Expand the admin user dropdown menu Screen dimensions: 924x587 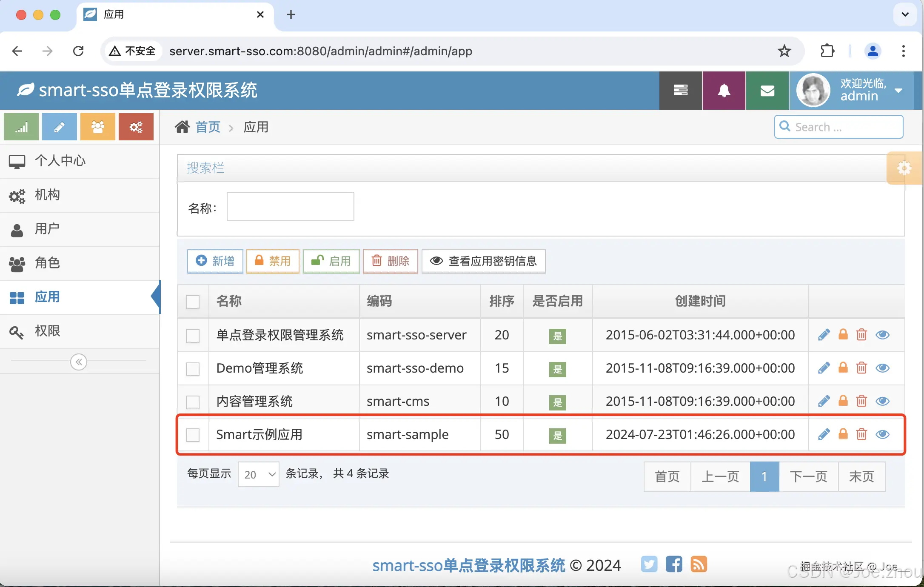898,91
